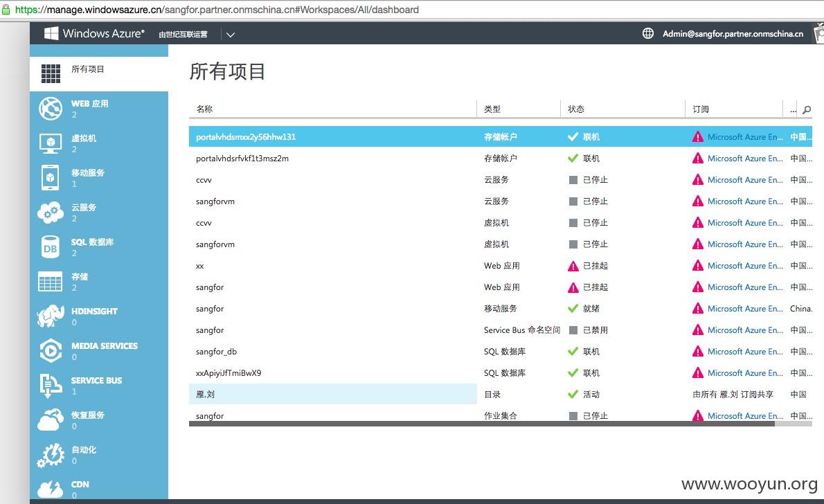Click the account avatar icon at top right
This screenshot has width=824, height=504.
(818, 33)
